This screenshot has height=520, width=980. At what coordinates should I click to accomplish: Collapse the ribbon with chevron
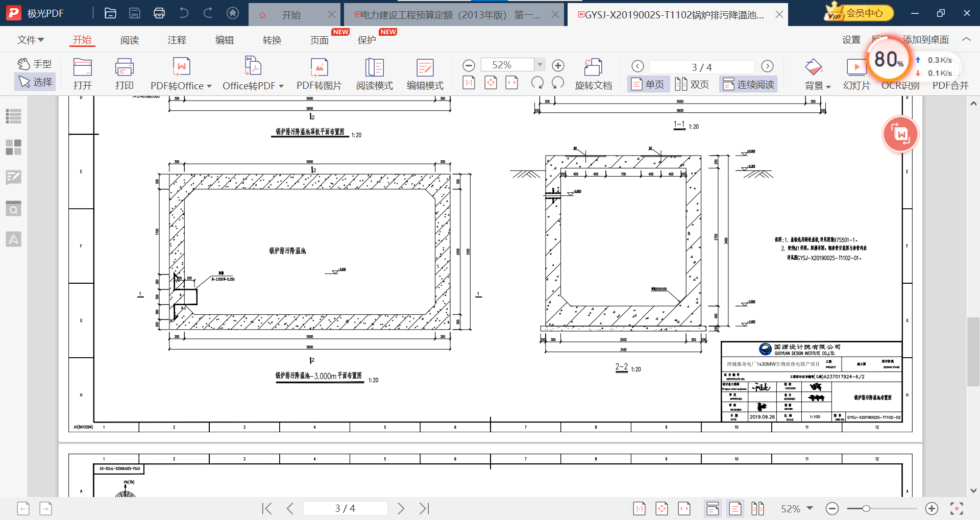[x=966, y=39]
